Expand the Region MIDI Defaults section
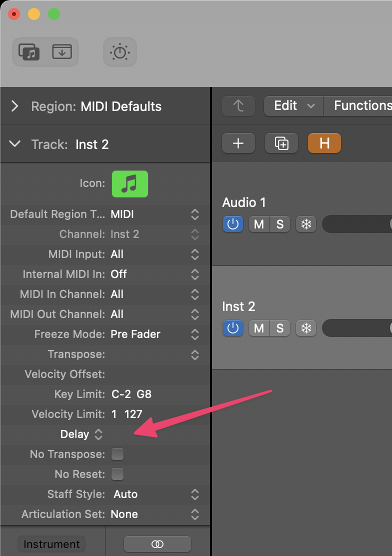 pyautogui.click(x=15, y=106)
